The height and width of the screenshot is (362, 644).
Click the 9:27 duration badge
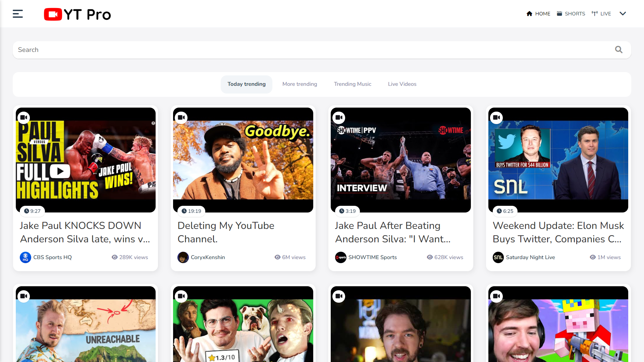point(33,211)
